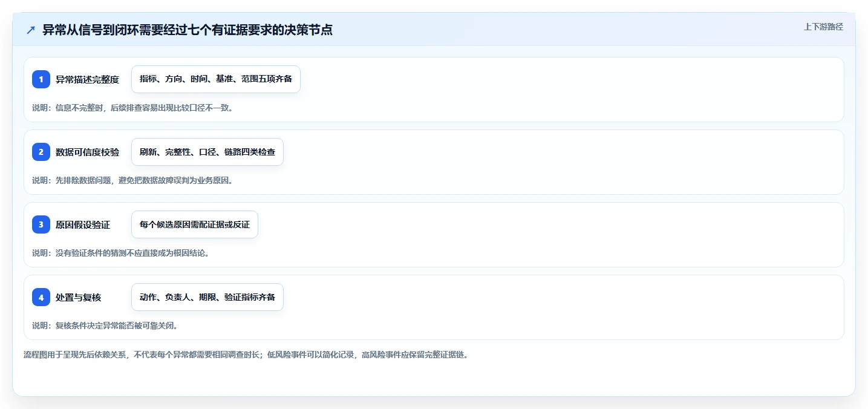
Task: Click the 原因假设验证 step title
Action: tap(83, 224)
